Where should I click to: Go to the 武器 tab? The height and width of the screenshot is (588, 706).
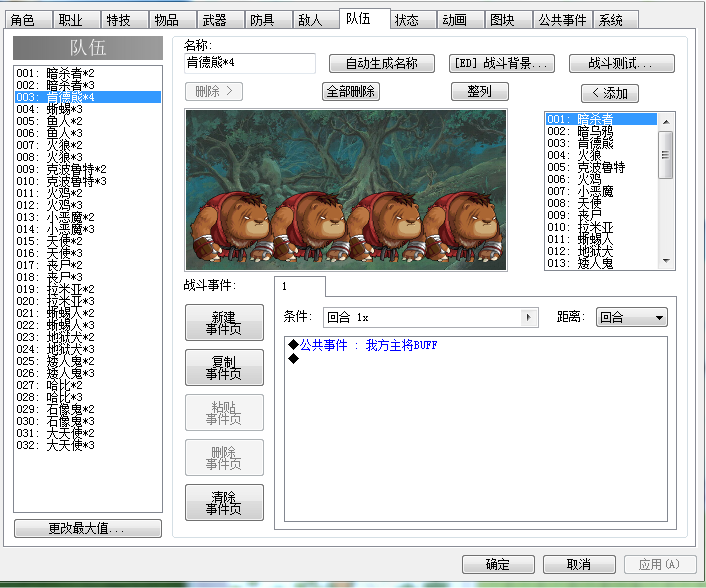coord(221,20)
